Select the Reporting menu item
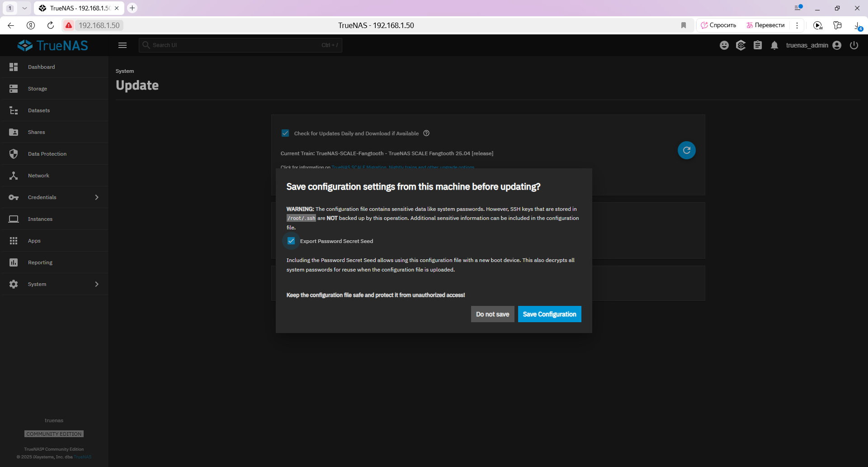Viewport: 868px width, 467px height. click(54, 262)
